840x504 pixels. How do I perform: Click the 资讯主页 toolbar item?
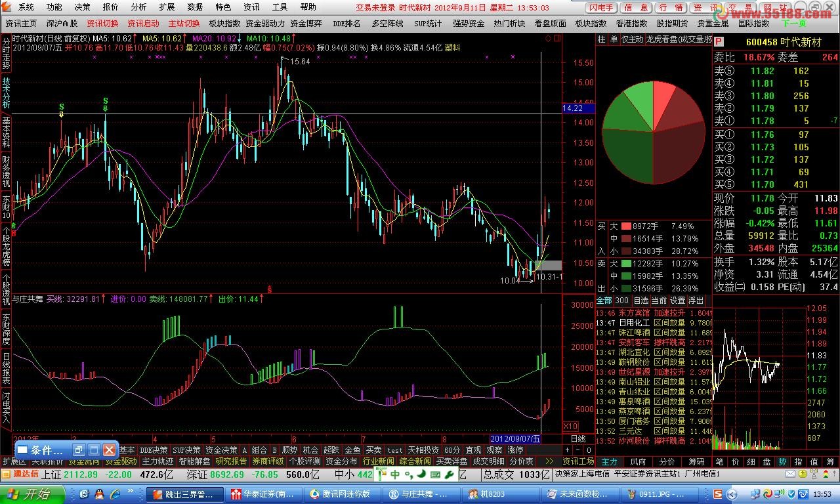click(21, 23)
